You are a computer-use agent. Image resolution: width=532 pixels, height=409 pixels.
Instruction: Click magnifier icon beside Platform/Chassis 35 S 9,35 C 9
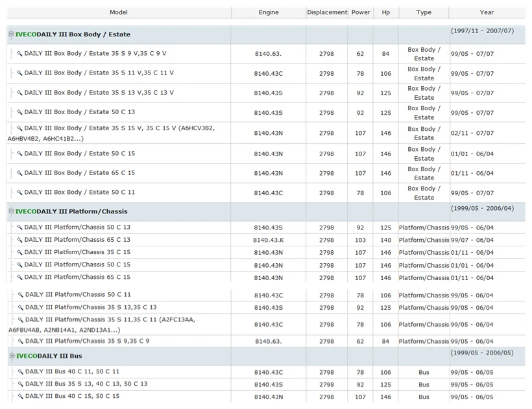coord(21,341)
